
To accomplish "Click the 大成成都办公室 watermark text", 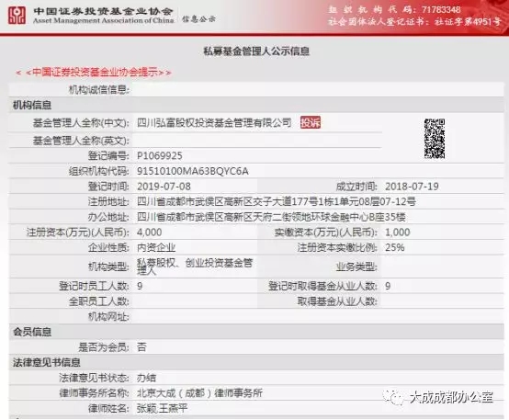I will click(451, 397).
